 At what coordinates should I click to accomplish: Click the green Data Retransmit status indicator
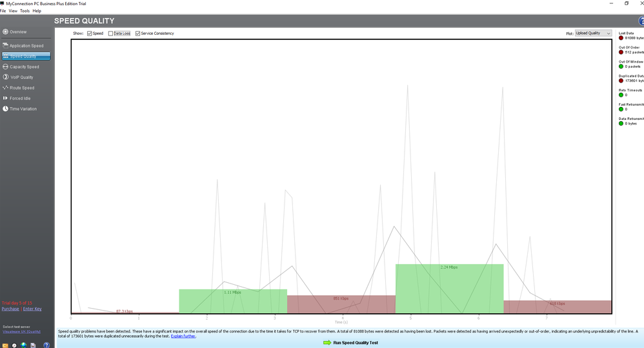coord(621,123)
